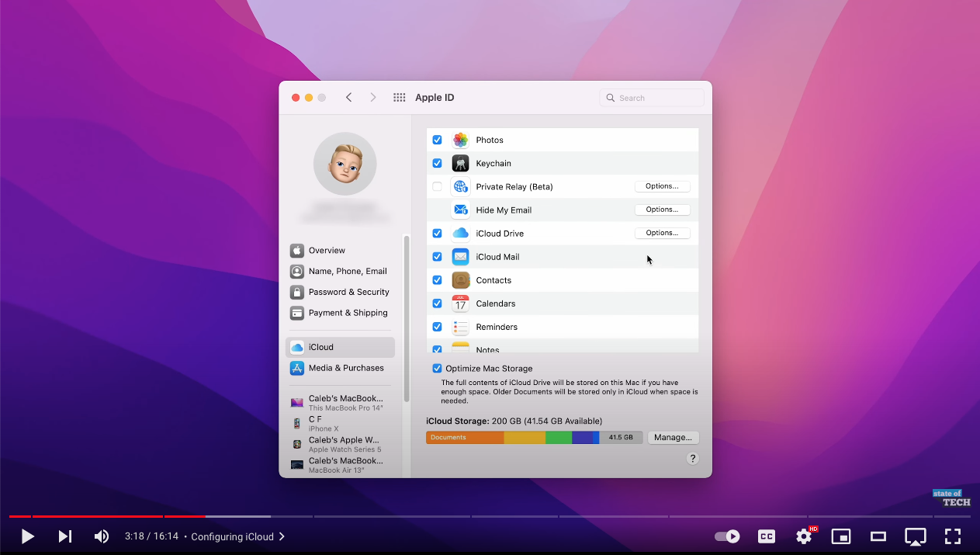Viewport: 980px width, 555px height.
Task: Uncheck the iCloud Drive checkbox
Action: click(437, 233)
